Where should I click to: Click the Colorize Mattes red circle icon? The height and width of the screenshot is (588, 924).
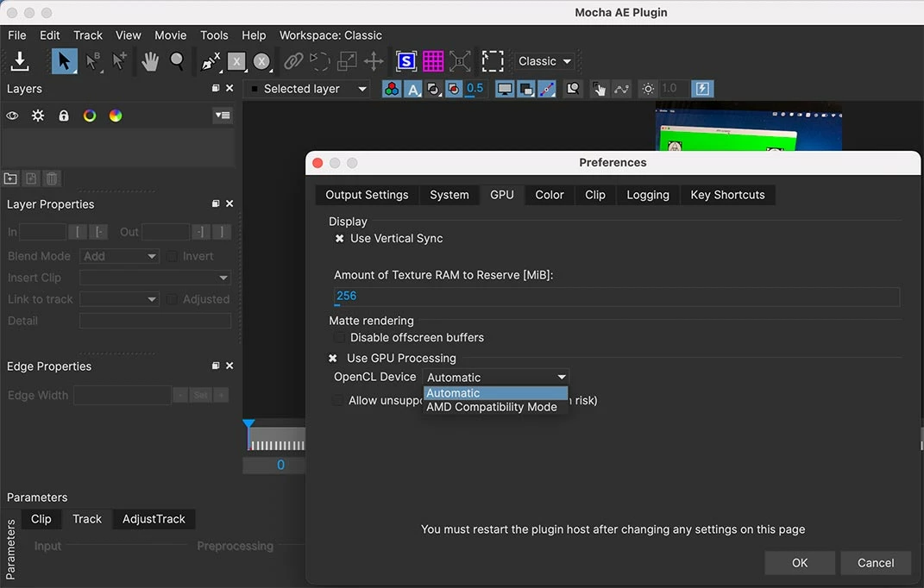point(454,89)
